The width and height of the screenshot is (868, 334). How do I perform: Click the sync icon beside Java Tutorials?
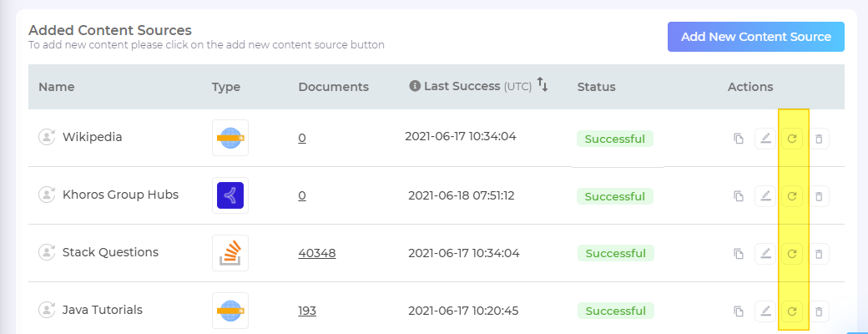point(47,310)
